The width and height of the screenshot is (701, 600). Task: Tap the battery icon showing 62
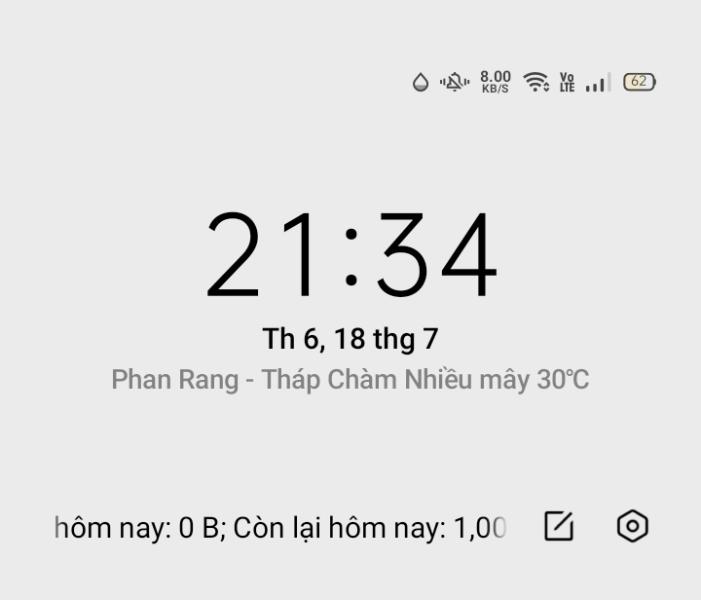coord(639,82)
